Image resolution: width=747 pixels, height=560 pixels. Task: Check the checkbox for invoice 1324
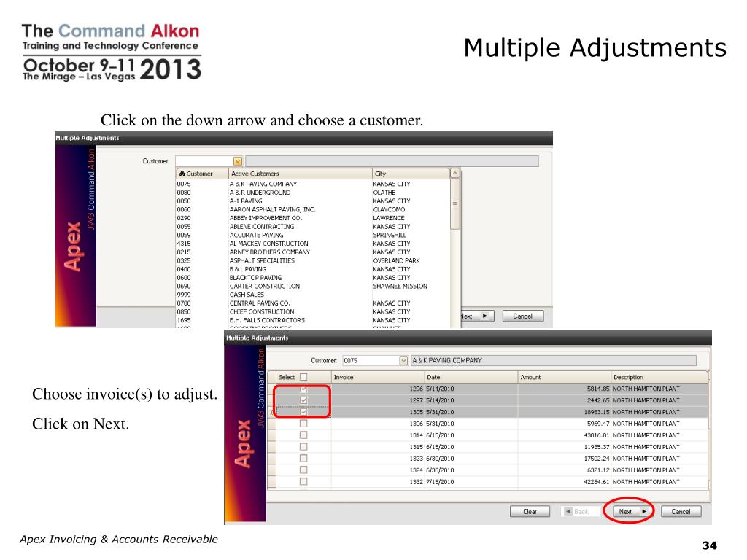click(x=303, y=470)
